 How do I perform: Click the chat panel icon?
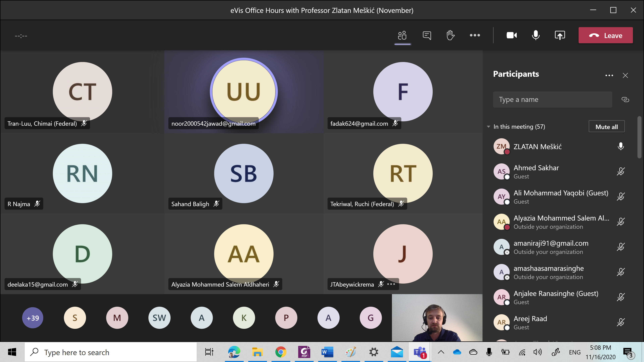click(426, 35)
